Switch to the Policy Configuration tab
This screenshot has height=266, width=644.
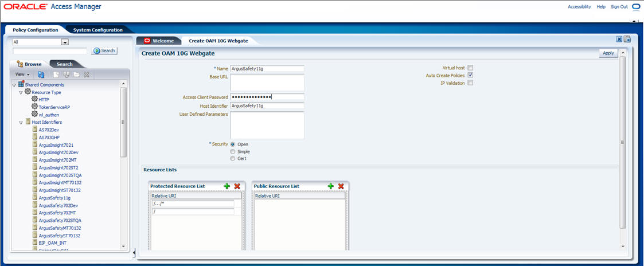(x=36, y=30)
